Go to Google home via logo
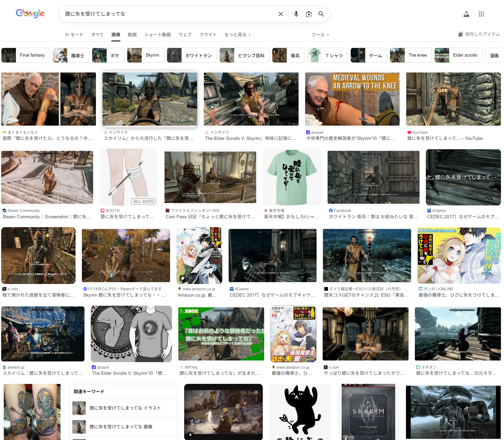 coord(30,14)
